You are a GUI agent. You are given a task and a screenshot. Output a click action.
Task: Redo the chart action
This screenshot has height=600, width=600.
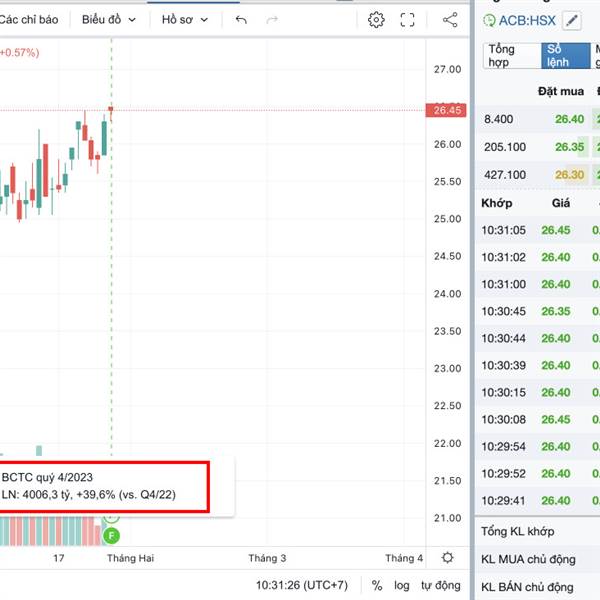point(272,20)
